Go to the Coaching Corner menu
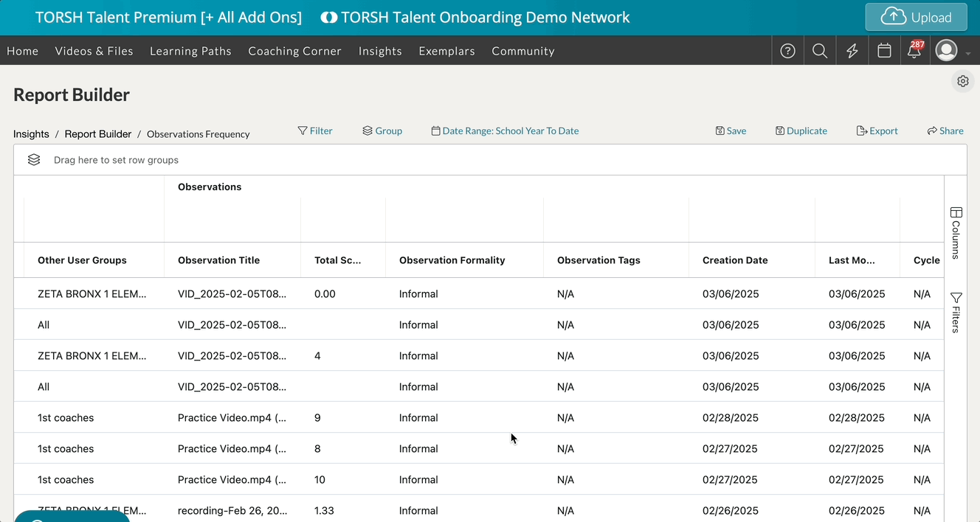 (x=294, y=51)
